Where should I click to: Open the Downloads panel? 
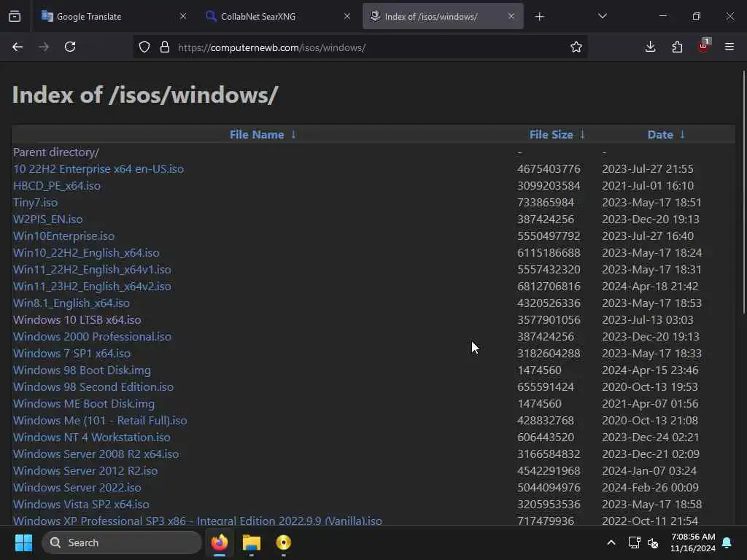pos(650,47)
